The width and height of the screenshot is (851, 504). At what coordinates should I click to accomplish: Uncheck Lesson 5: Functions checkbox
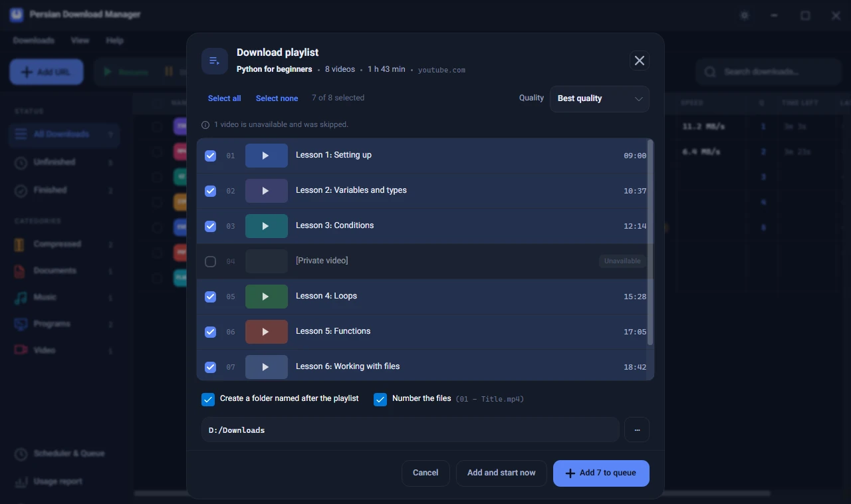pos(210,332)
